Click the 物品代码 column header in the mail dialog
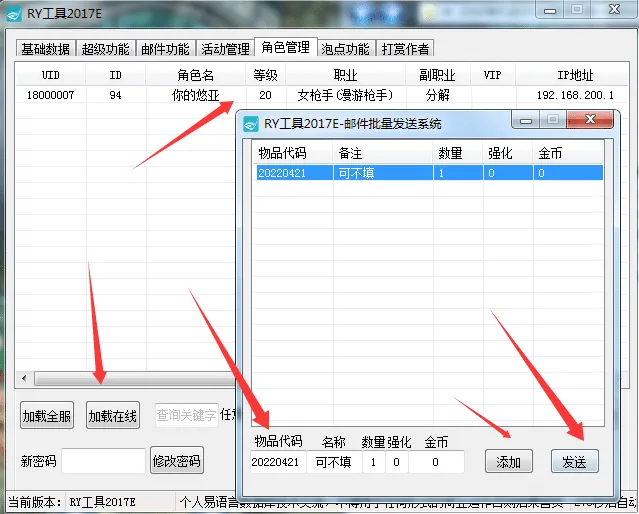This screenshot has height=514, width=639. (293, 153)
